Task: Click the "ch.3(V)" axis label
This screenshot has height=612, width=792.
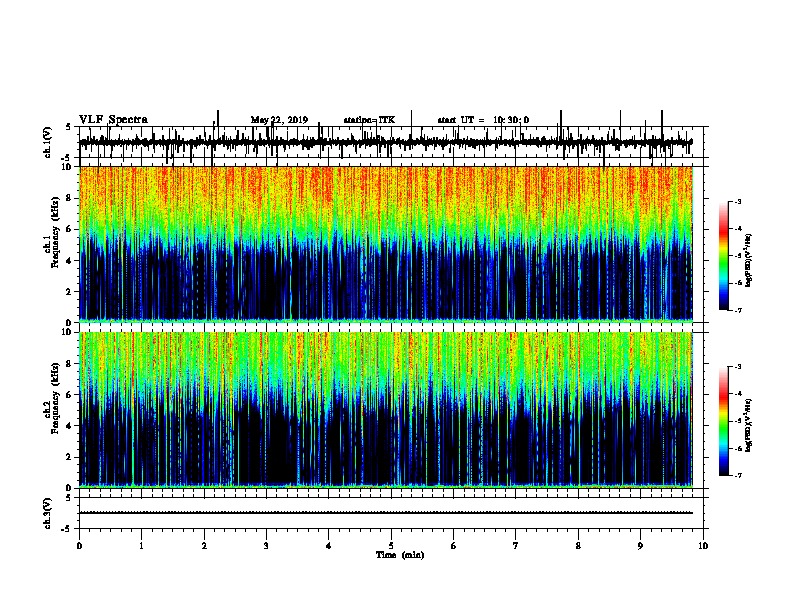Action: (x=48, y=513)
